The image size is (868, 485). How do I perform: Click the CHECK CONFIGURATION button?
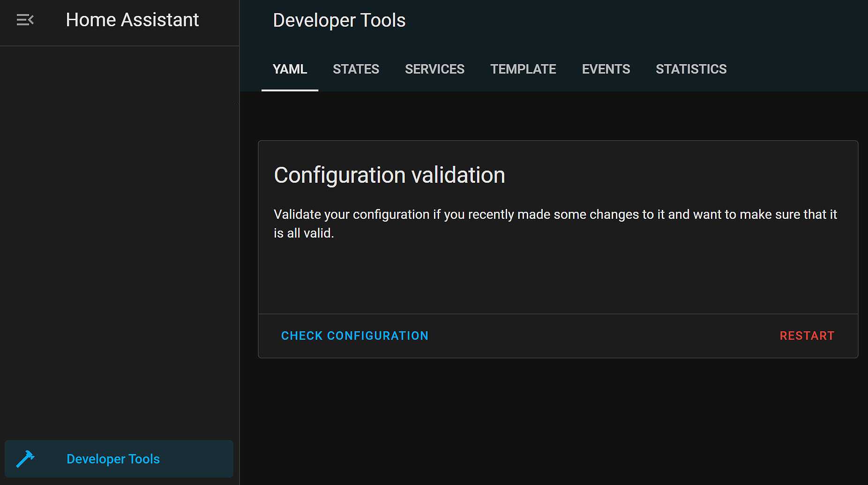(354, 336)
